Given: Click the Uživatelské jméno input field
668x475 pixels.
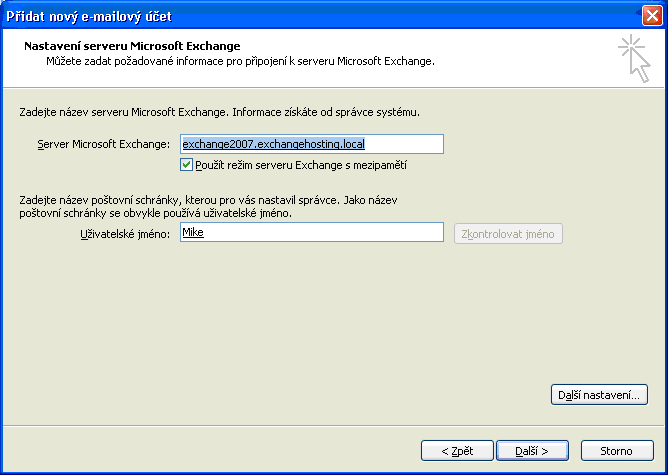Looking at the screenshot, I should [x=311, y=232].
